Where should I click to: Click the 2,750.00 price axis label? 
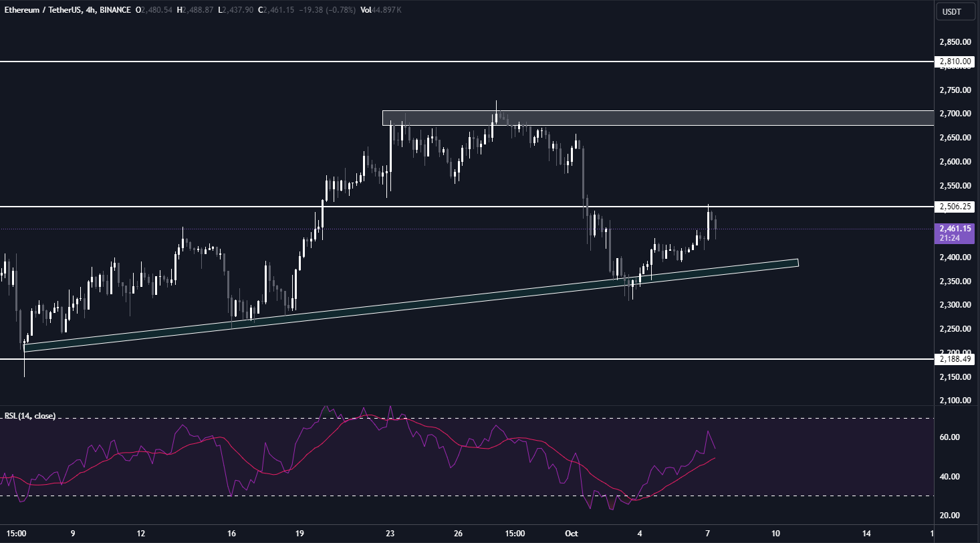point(955,90)
